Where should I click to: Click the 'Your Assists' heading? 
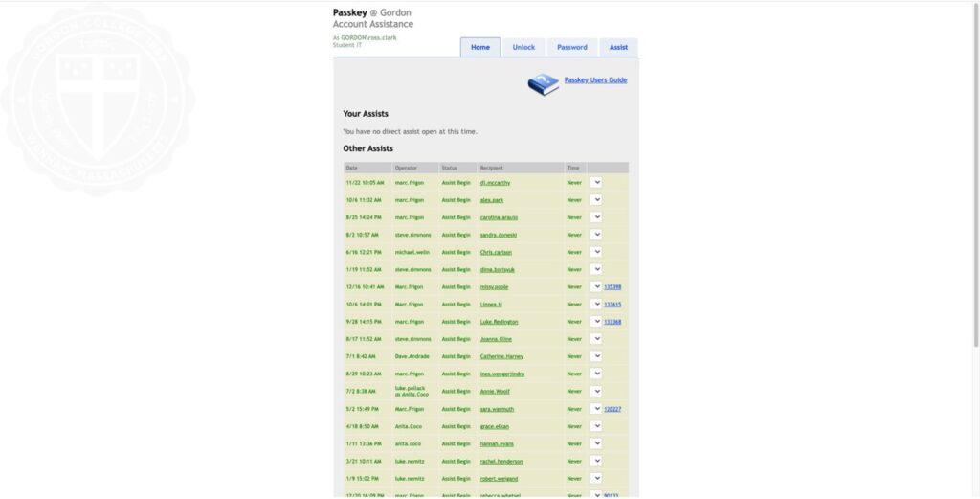point(366,114)
